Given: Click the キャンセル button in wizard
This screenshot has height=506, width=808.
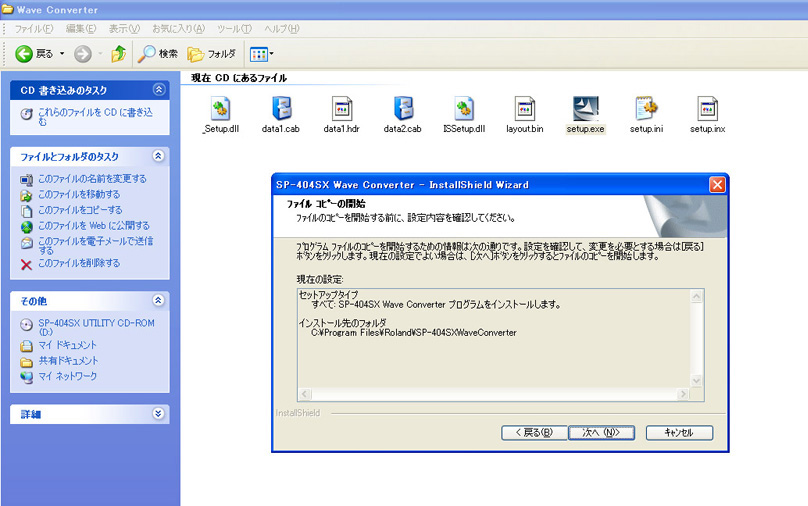Looking at the screenshot, I should [679, 433].
